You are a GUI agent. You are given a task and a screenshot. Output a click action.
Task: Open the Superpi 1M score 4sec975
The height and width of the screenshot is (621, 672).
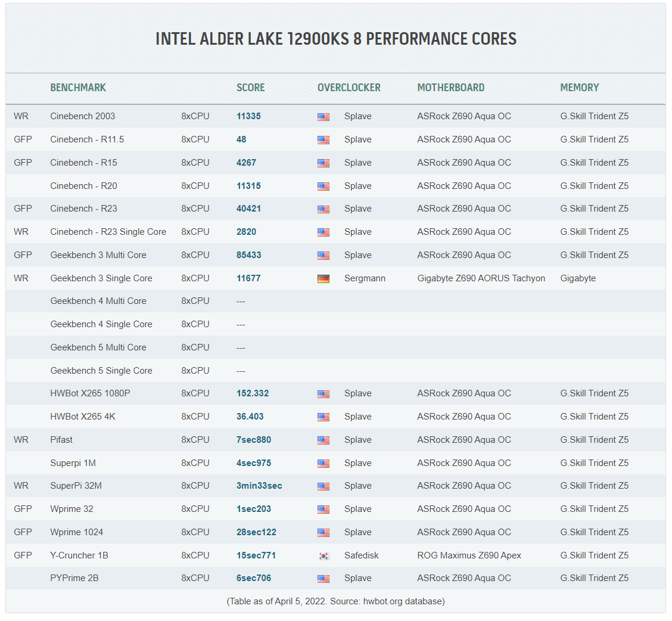click(254, 462)
